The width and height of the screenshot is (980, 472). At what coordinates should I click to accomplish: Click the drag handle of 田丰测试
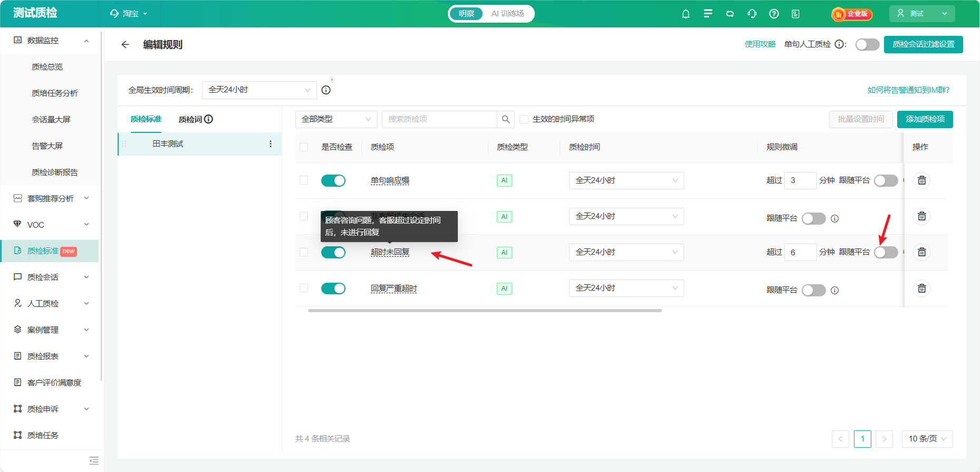(124, 144)
